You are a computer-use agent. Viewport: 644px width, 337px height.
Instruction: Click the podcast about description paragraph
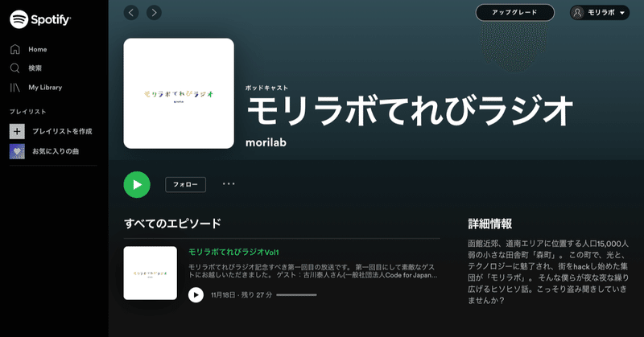pyautogui.click(x=548, y=272)
